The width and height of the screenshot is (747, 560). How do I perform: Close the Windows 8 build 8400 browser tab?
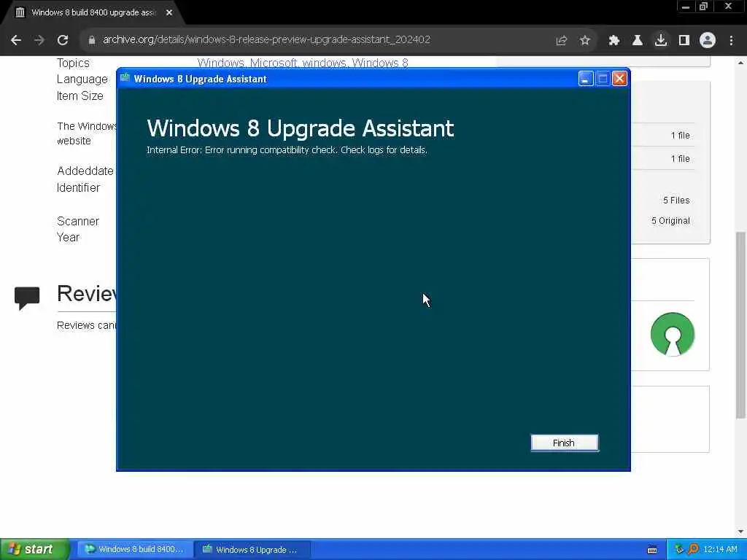tap(169, 12)
